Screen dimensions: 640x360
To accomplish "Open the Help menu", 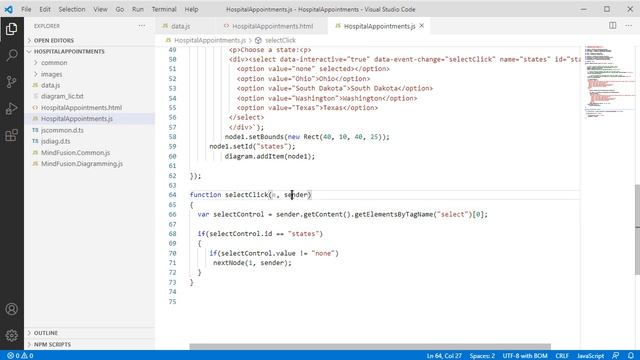I will point(191,9).
